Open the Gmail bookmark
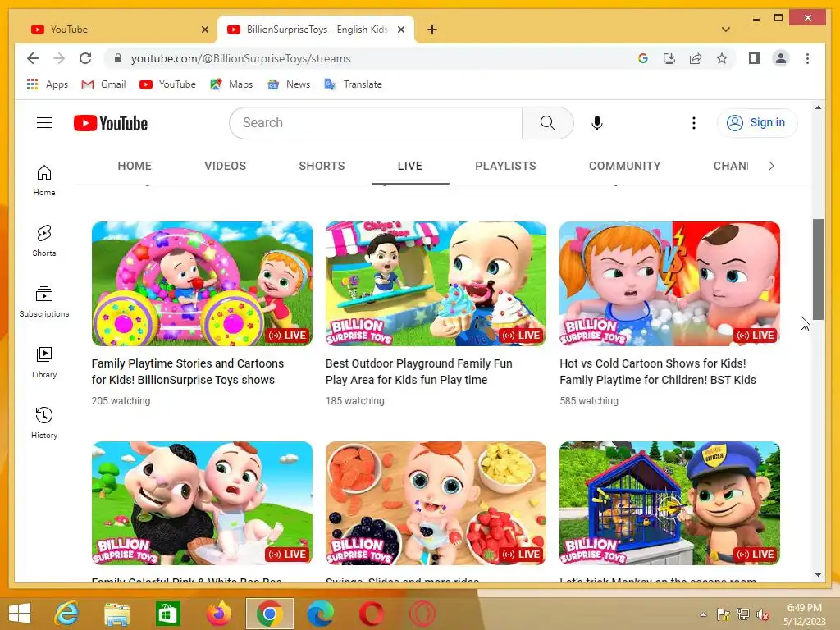Image resolution: width=840 pixels, height=630 pixels. pyautogui.click(x=103, y=84)
